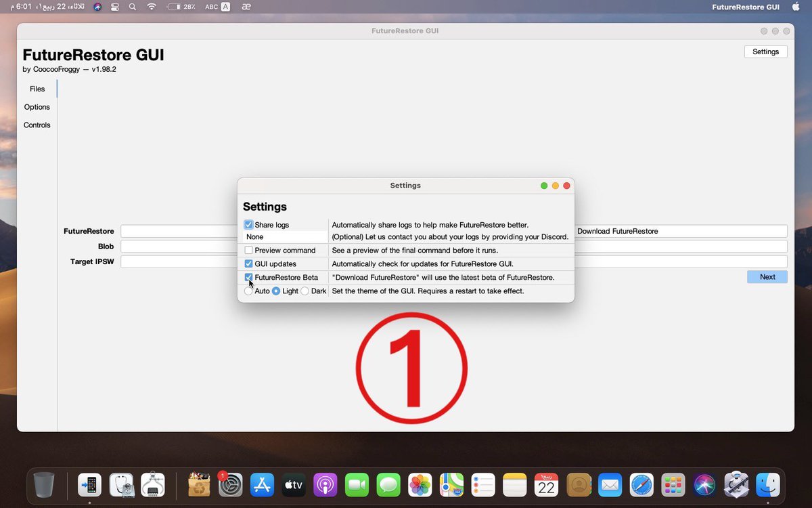Open Disk Utility from the Dock

pyautogui.click(x=122, y=485)
